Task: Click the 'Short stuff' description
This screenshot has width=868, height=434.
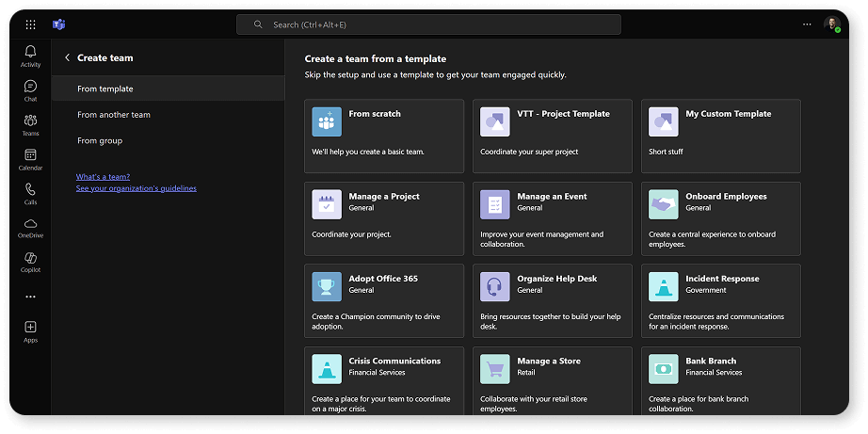Action: pyautogui.click(x=666, y=152)
